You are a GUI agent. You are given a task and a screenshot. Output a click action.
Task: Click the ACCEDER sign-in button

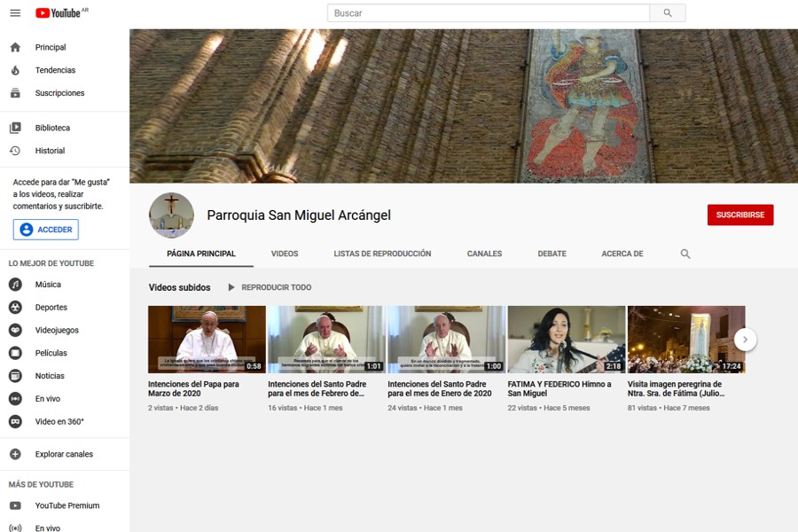[46, 230]
